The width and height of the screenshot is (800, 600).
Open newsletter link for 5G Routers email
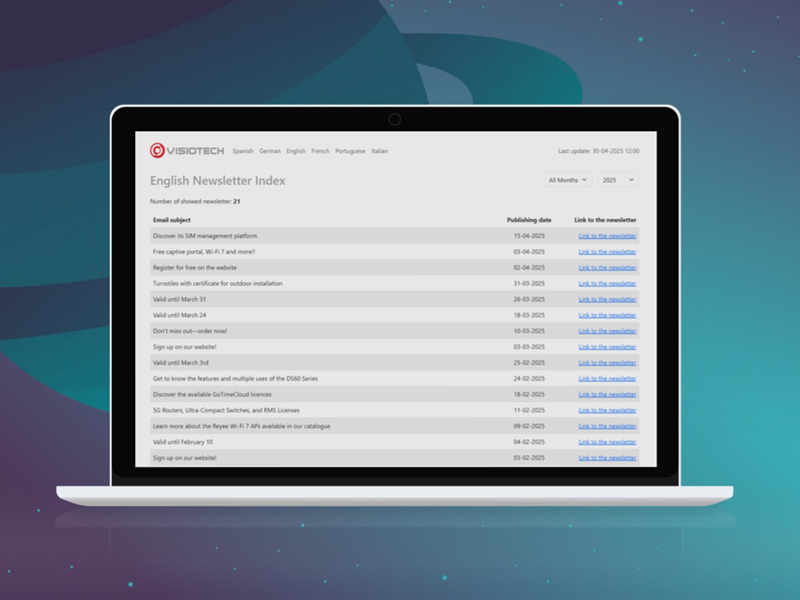point(607,410)
